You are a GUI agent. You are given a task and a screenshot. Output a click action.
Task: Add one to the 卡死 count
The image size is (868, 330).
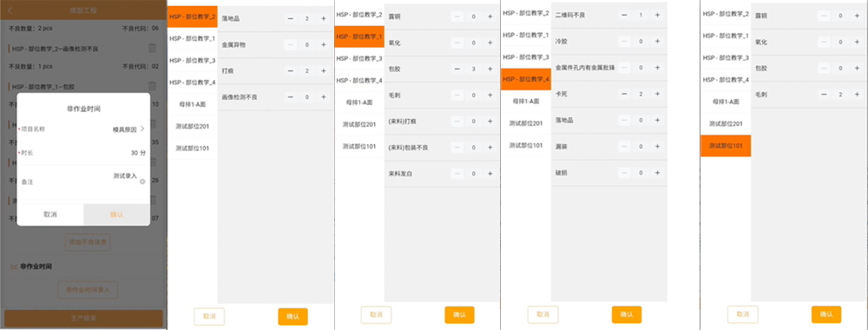(657, 94)
